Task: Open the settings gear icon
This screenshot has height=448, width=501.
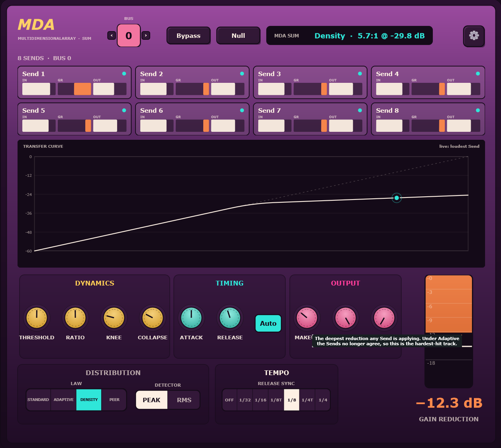Action: pyautogui.click(x=474, y=36)
